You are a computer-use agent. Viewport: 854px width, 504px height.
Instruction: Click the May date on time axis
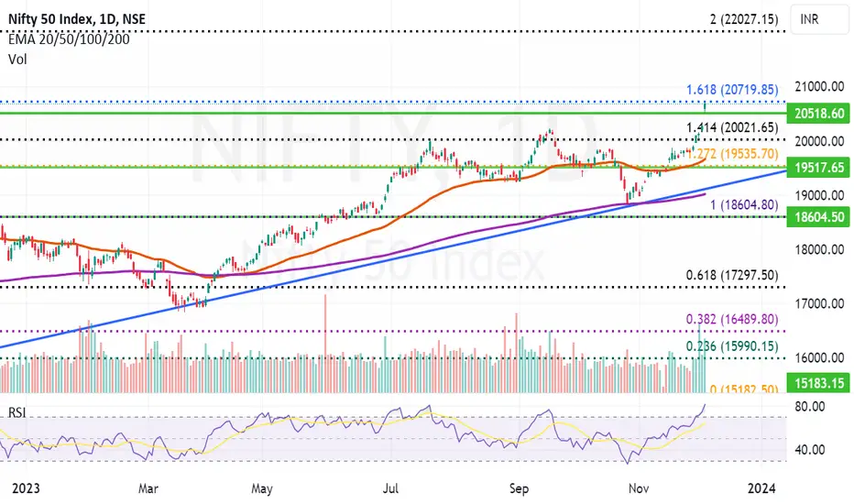pos(262,488)
